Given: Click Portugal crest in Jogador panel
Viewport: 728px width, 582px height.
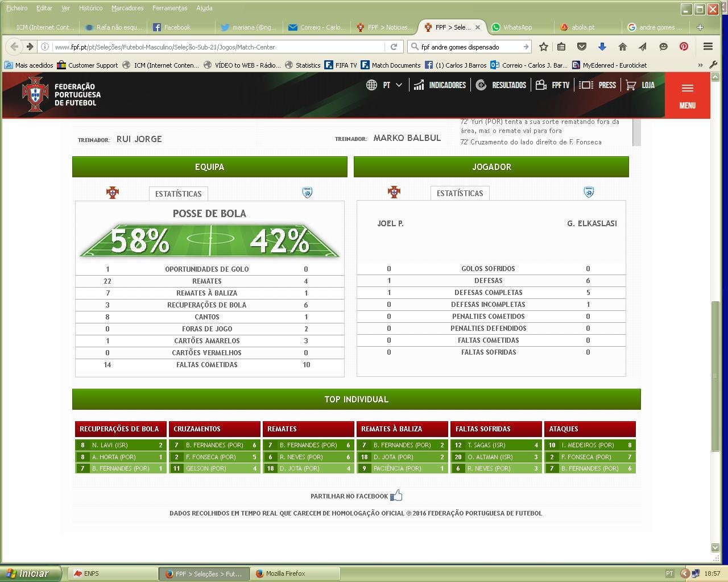Looking at the screenshot, I should pyautogui.click(x=394, y=192).
